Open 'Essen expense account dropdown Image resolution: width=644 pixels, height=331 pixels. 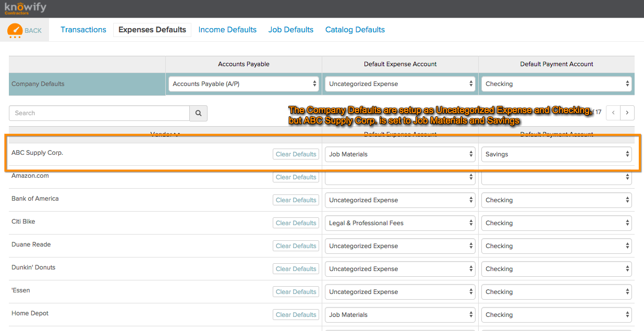coord(400,292)
